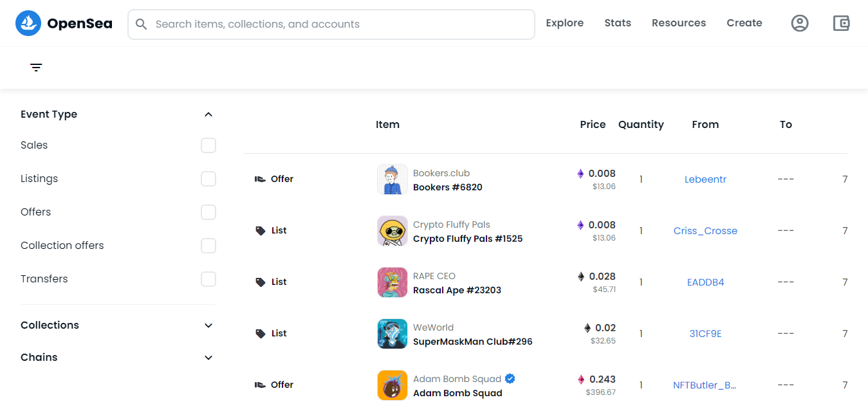
Task: Open the account profile icon
Action: point(800,24)
